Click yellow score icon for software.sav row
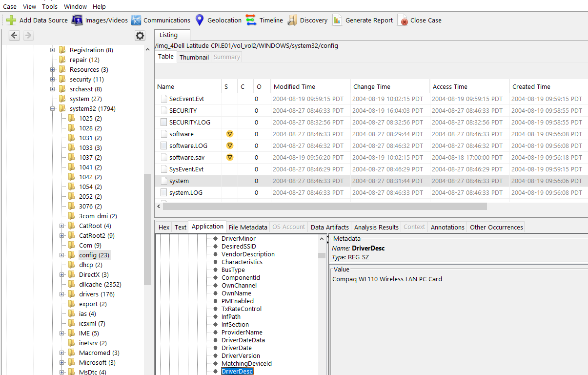588x375 pixels. pyautogui.click(x=230, y=157)
